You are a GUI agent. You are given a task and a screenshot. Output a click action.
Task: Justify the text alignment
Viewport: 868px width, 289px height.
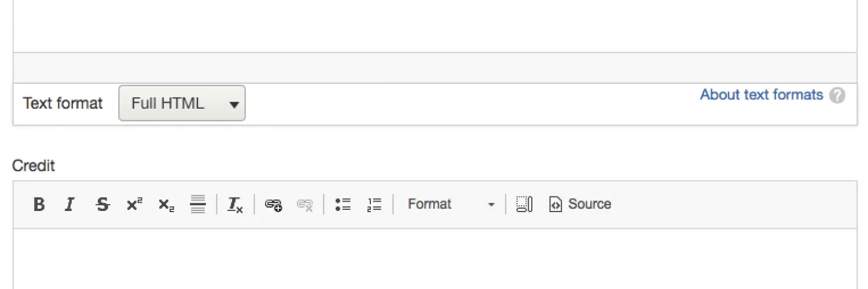[x=198, y=204]
